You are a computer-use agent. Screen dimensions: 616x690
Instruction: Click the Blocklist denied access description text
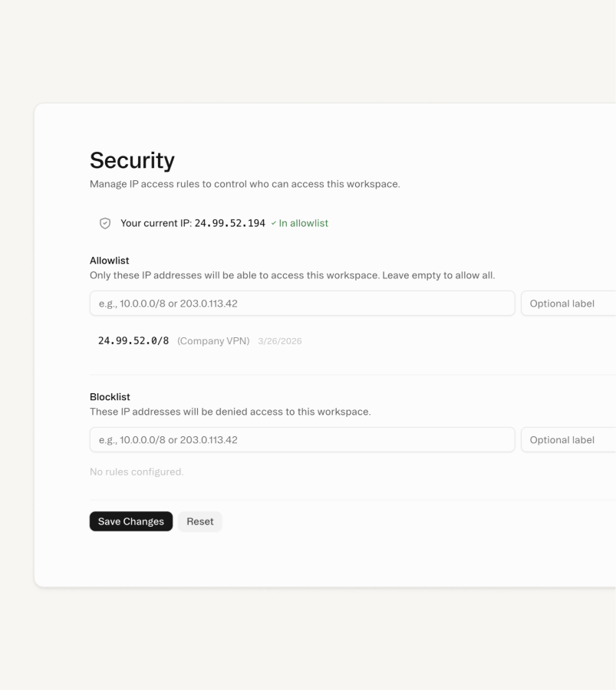point(230,411)
